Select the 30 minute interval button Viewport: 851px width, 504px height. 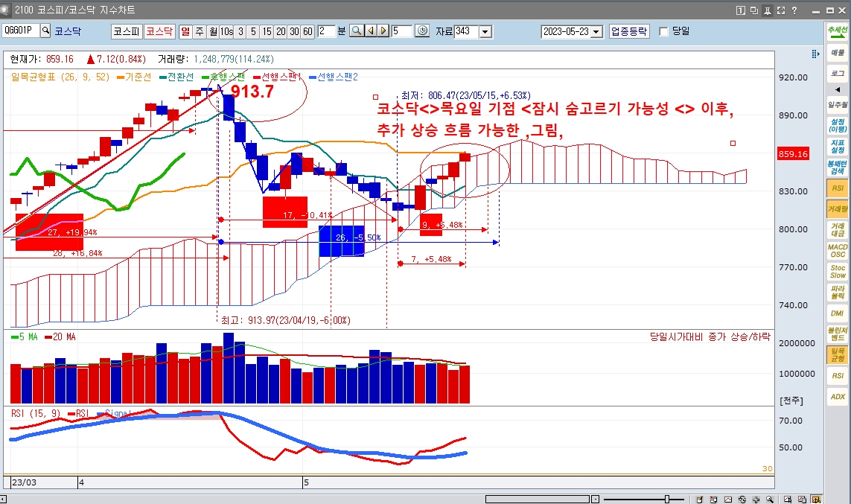[x=294, y=31]
